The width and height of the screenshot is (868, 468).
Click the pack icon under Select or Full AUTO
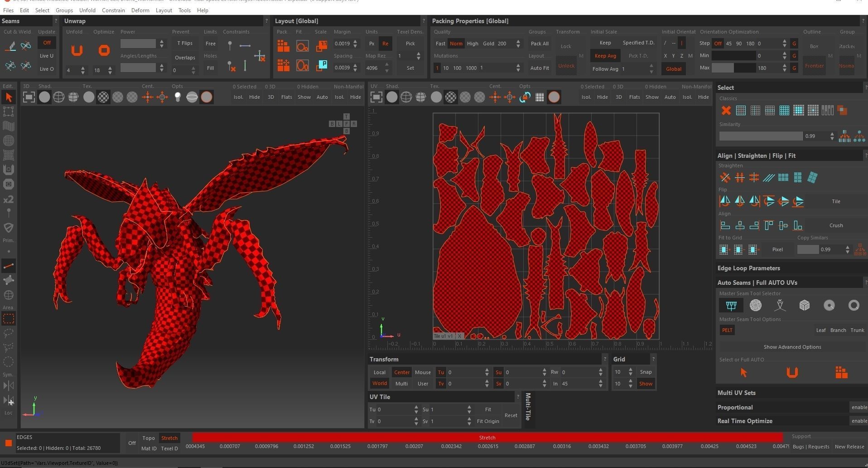pos(841,373)
